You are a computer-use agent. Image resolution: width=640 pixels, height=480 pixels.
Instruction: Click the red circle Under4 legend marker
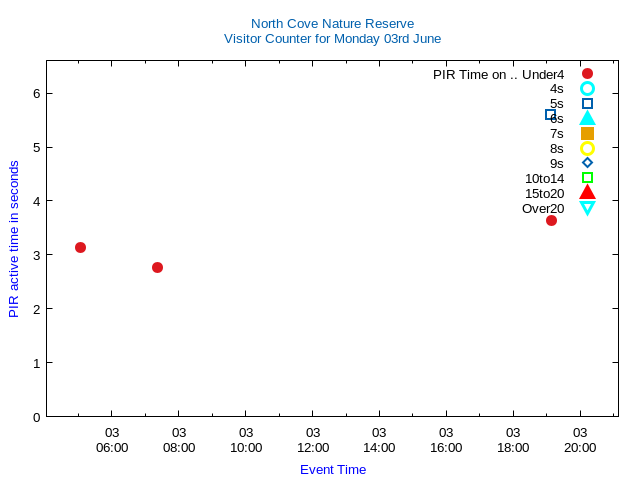click(587, 74)
